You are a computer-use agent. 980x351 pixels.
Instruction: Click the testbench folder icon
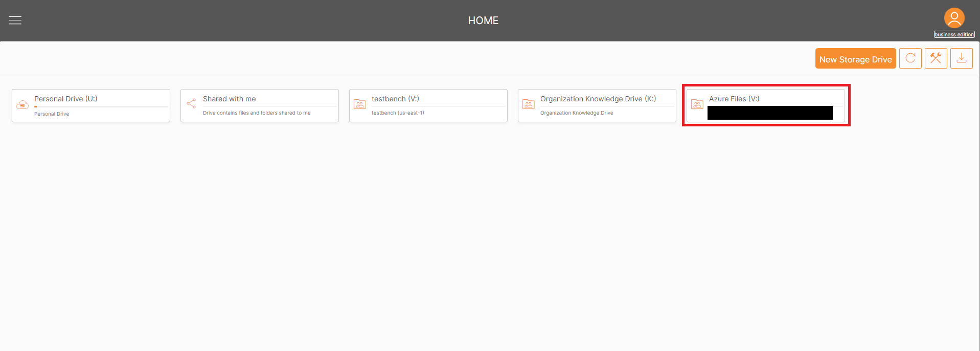click(x=360, y=104)
